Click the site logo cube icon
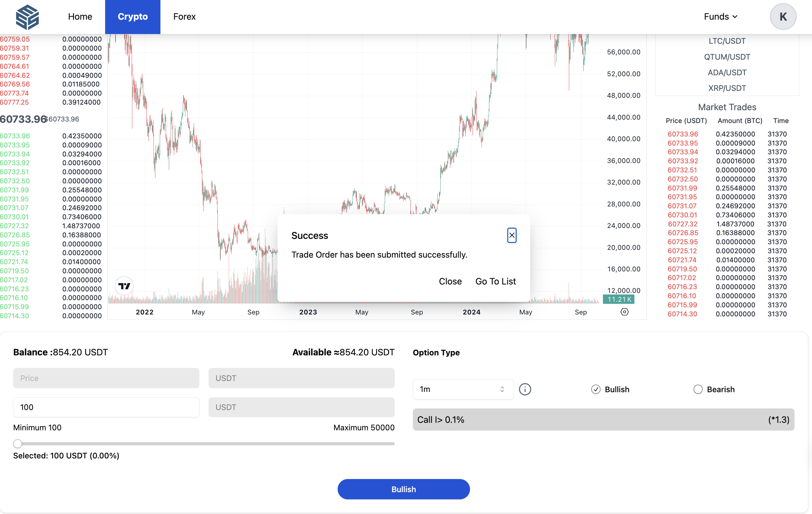The image size is (812, 514). [27, 17]
